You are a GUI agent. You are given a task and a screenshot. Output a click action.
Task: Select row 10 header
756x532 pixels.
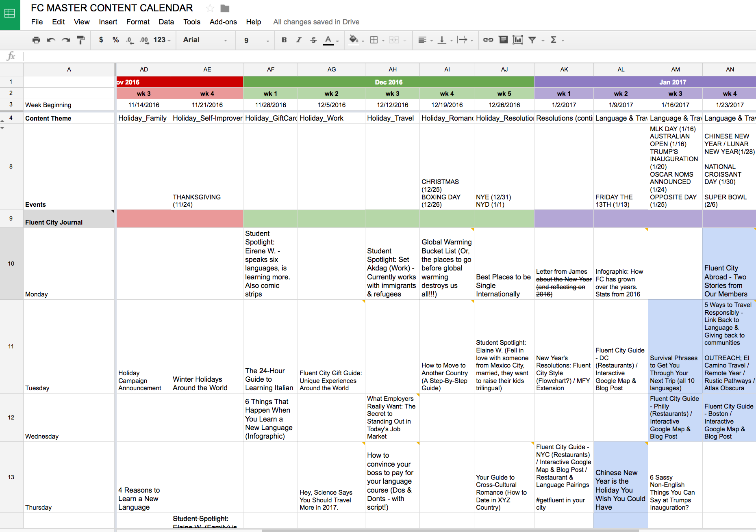click(x=11, y=264)
